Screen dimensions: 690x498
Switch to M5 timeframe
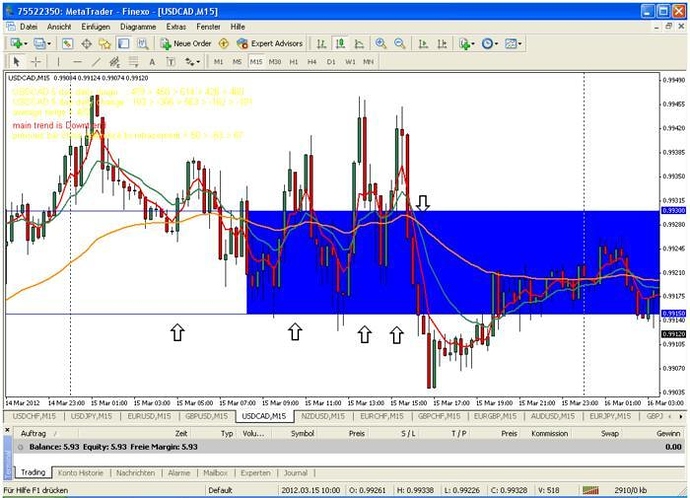237,62
